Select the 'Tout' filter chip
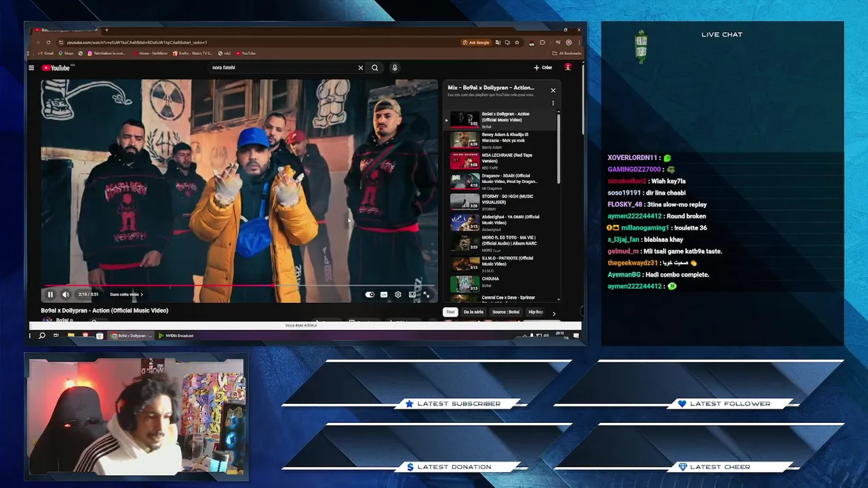Image resolution: width=868 pixels, height=488 pixels. pos(450,312)
